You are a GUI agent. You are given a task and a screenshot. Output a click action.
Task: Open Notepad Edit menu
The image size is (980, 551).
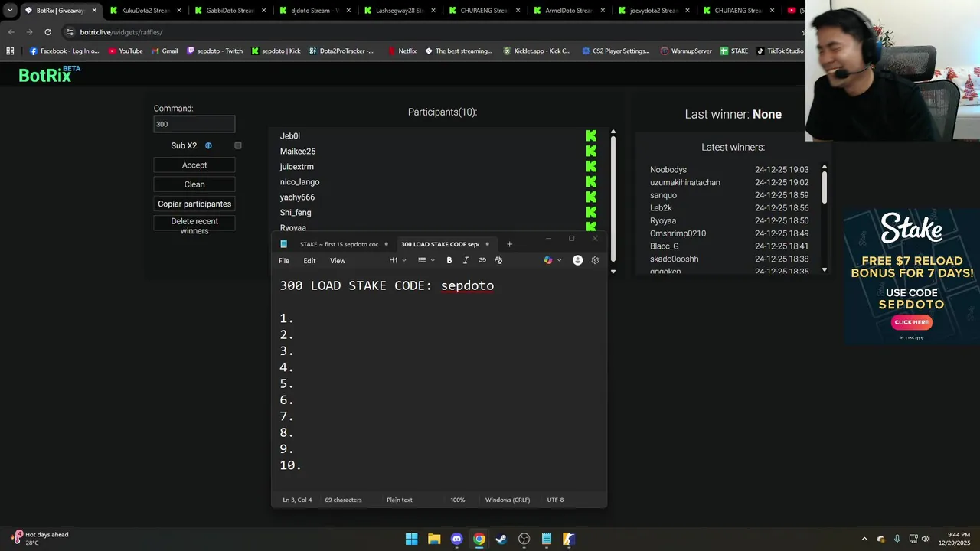309,261
